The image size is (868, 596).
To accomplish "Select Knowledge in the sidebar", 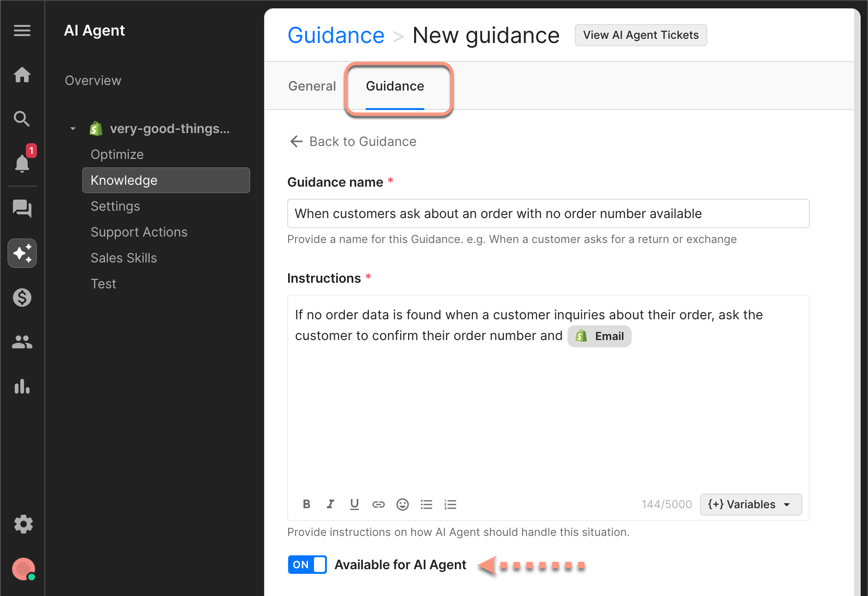I will [166, 180].
